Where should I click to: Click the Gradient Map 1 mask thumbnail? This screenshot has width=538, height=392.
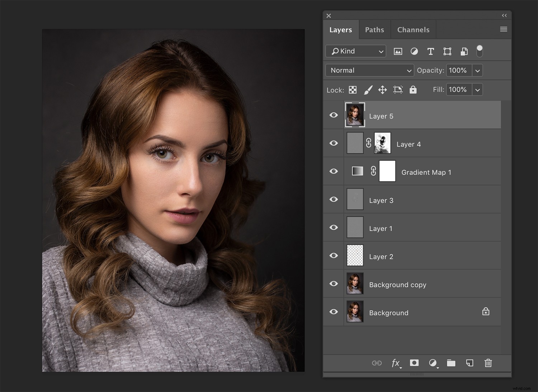click(x=387, y=171)
